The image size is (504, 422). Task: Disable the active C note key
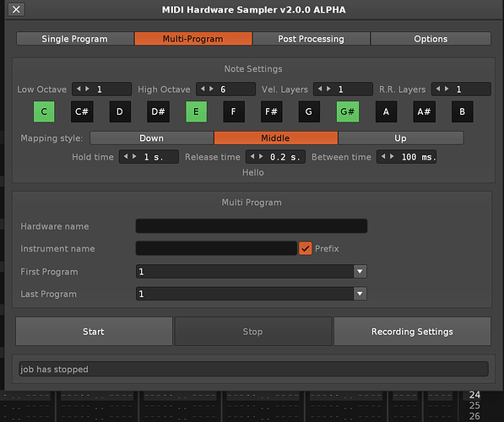(x=44, y=111)
